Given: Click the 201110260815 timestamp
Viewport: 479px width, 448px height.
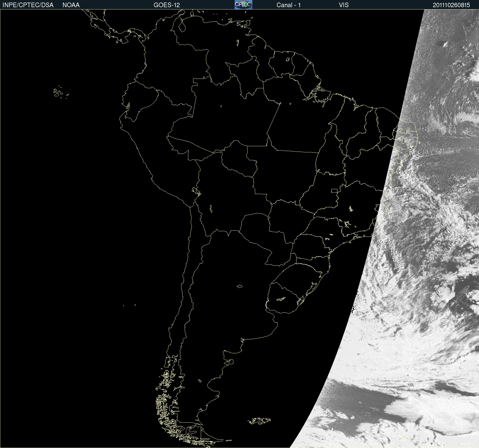Looking at the screenshot, I should 451,5.
